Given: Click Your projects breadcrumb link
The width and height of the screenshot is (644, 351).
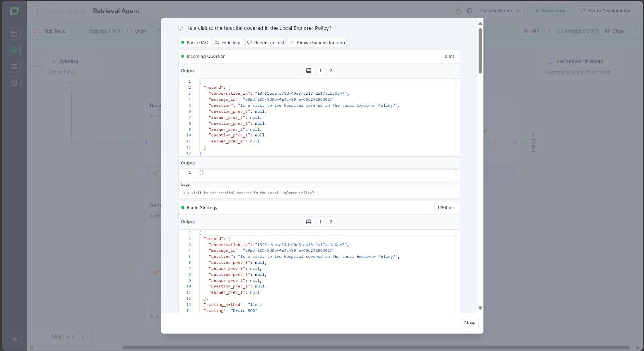Looking at the screenshot, I should click(x=65, y=11).
